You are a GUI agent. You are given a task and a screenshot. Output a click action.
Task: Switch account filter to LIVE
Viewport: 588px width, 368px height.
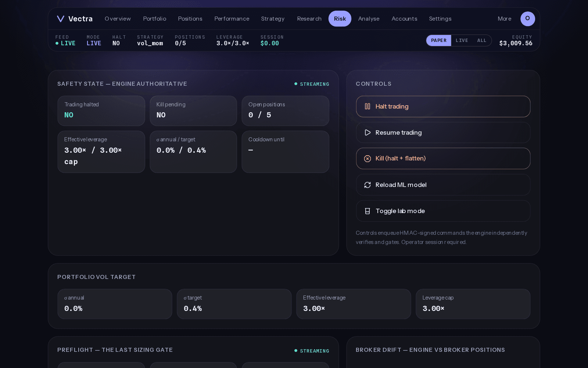click(462, 40)
